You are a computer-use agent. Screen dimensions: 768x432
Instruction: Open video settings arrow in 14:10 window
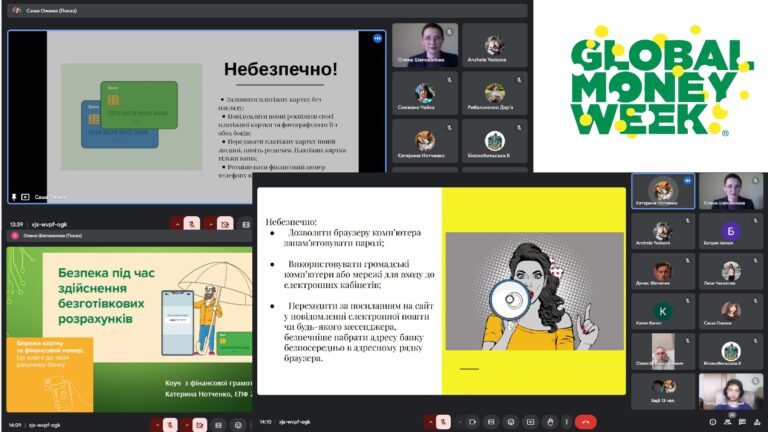pyautogui.click(x=460, y=422)
